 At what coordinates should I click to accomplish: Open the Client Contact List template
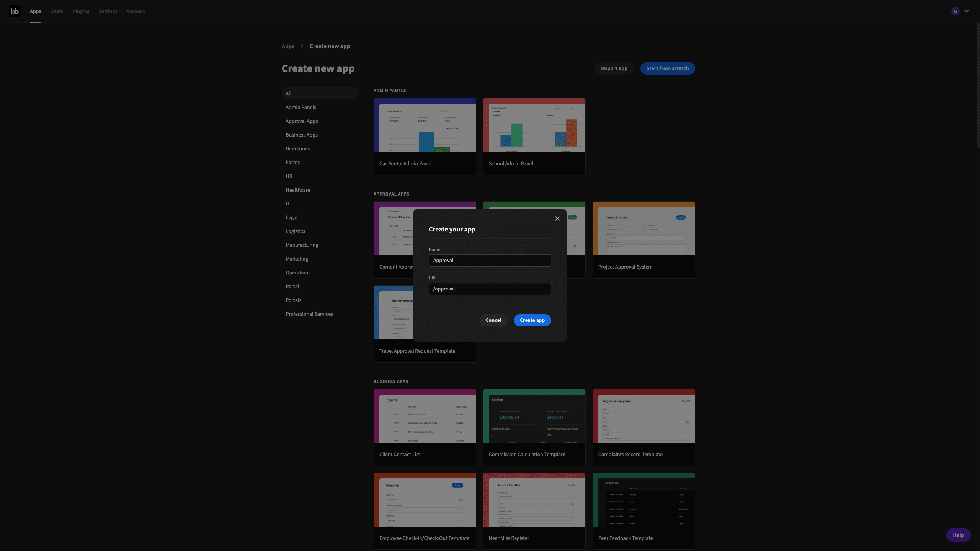[x=425, y=427]
